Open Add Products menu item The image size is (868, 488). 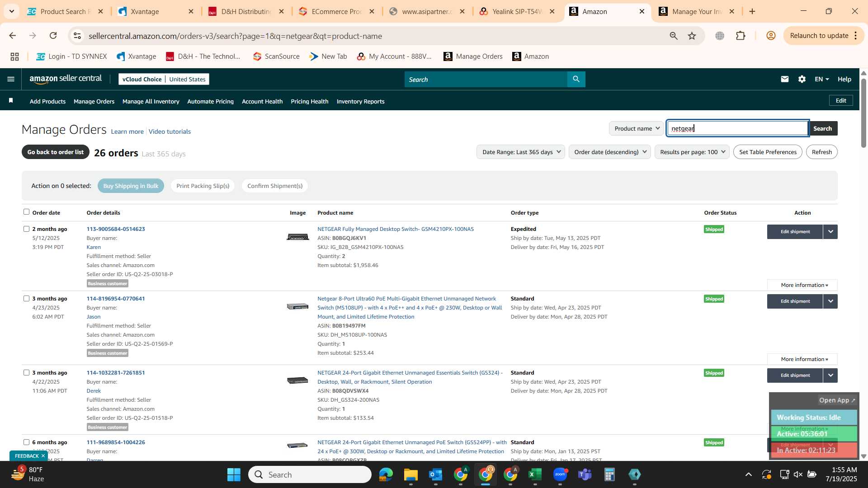point(47,101)
